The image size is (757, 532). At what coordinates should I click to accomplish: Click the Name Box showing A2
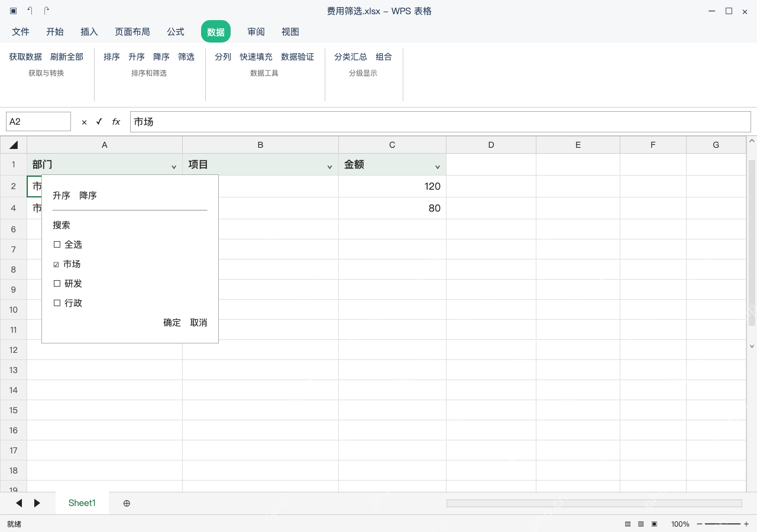[38, 122]
